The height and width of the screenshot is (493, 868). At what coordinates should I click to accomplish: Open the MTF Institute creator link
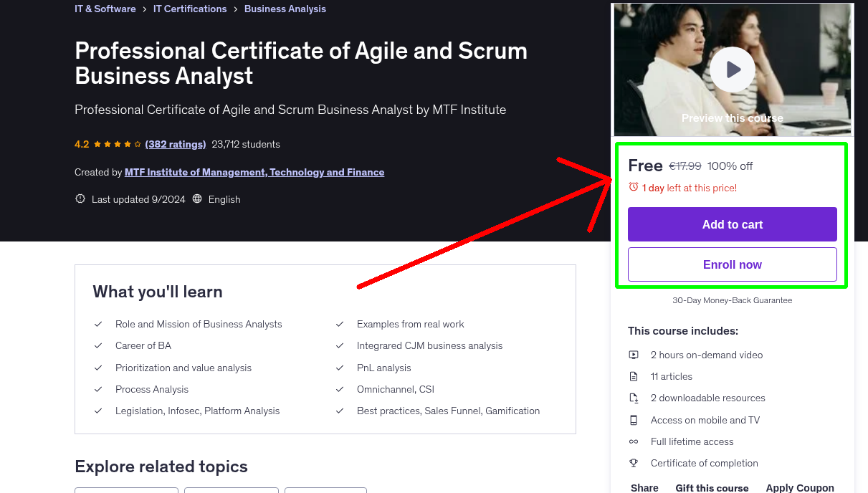coord(254,172)
